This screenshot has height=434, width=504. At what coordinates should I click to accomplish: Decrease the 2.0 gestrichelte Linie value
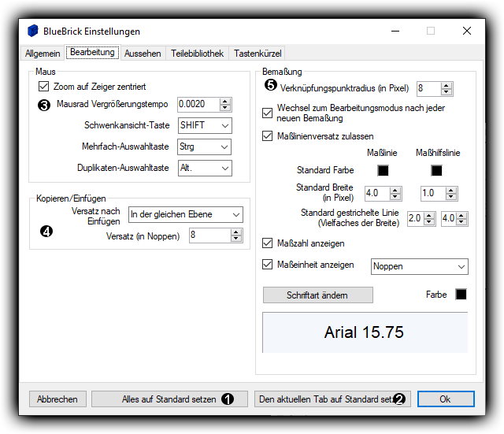[x=429, y=222]
